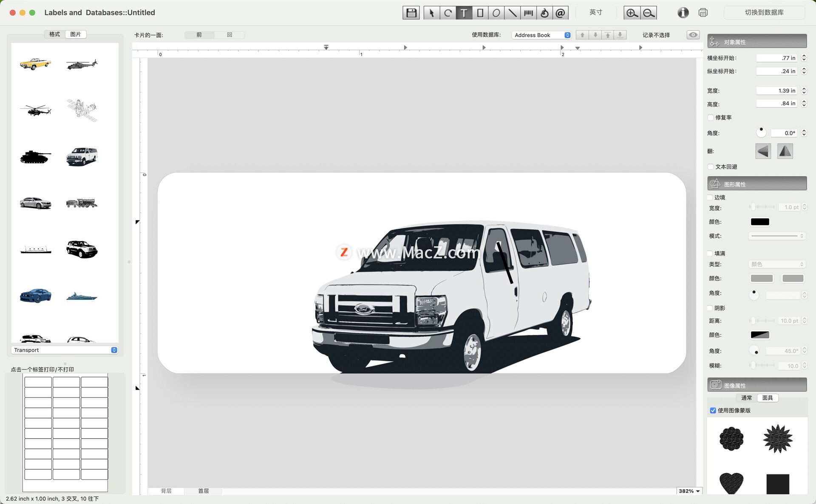The width and height of the screenshot is (816, 504).
Task: Open the fill 类型 dropdown
Action: coord(777,264)
